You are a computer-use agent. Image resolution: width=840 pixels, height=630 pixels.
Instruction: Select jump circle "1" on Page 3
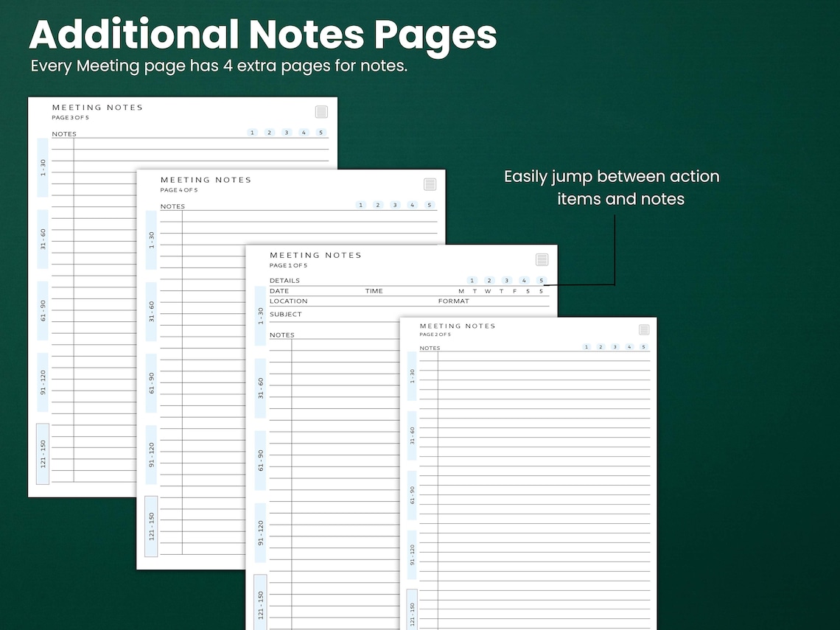click(252, 133)
